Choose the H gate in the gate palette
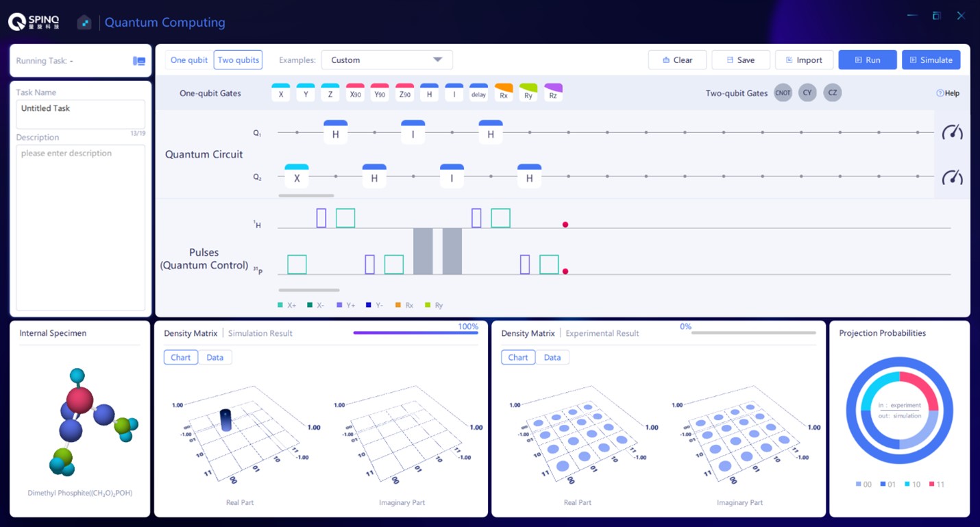The height and width of the screenshot is (527, 980). click(429, 93)
